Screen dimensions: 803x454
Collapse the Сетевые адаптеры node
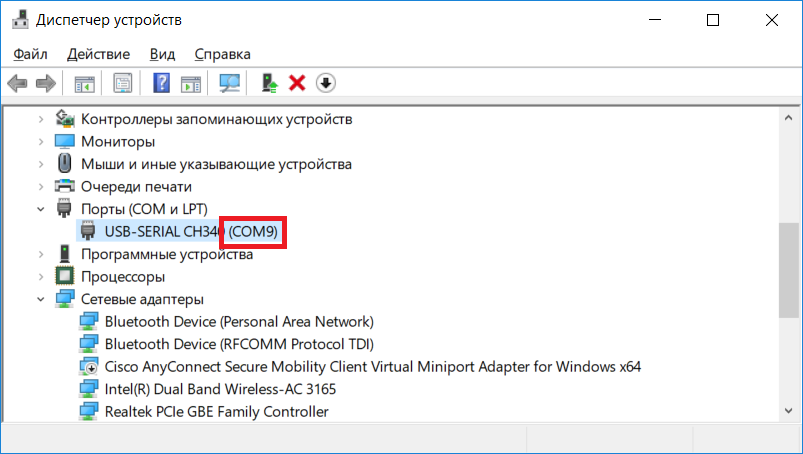41,299
